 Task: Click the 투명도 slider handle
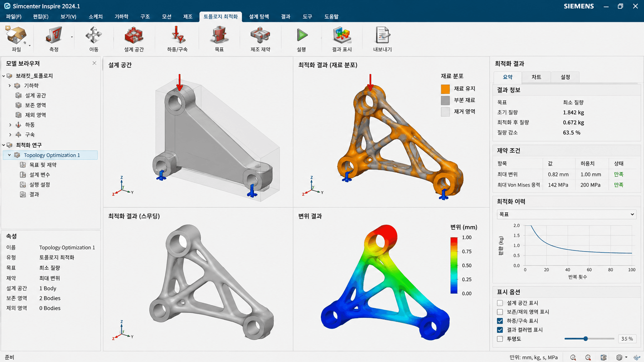tap(585, 339)
